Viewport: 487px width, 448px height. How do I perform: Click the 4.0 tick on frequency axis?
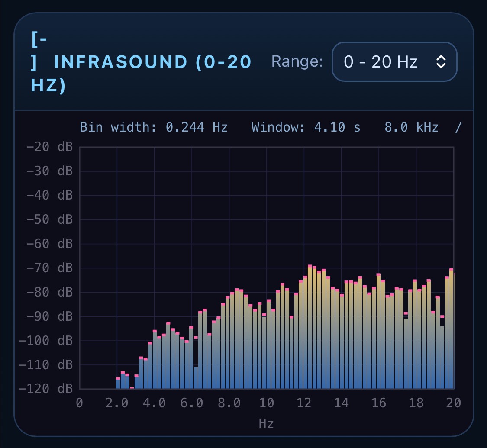[x=155, y=403]
